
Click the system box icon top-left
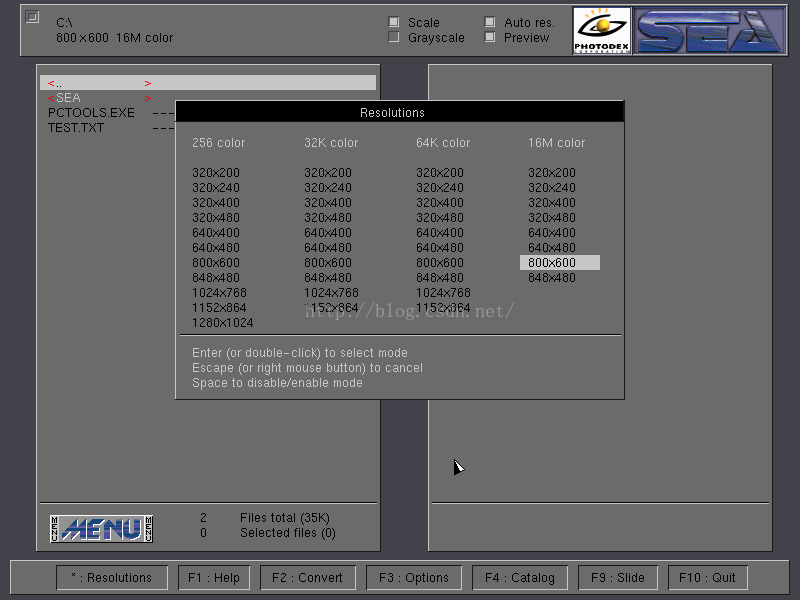pos(32,17)
